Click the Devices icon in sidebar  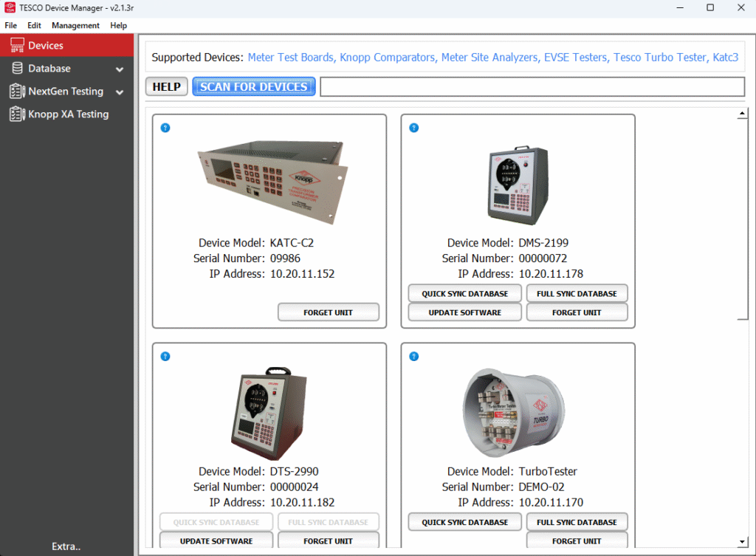16,46
